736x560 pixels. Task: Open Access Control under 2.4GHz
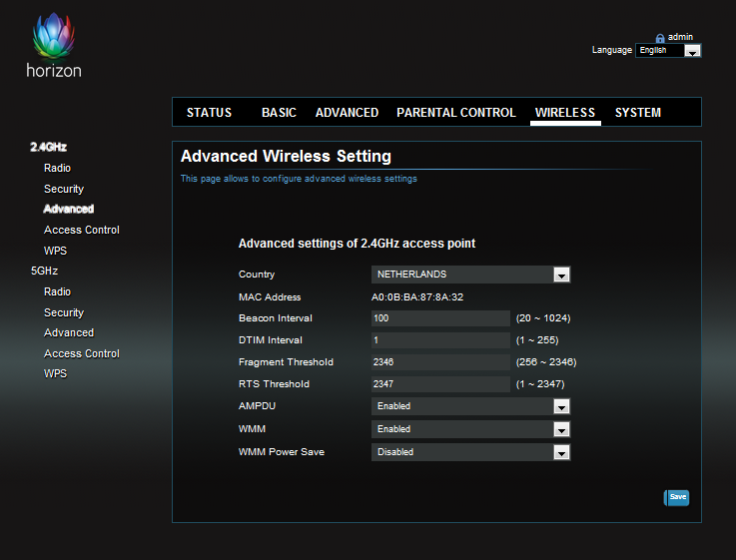click(82, 230)
